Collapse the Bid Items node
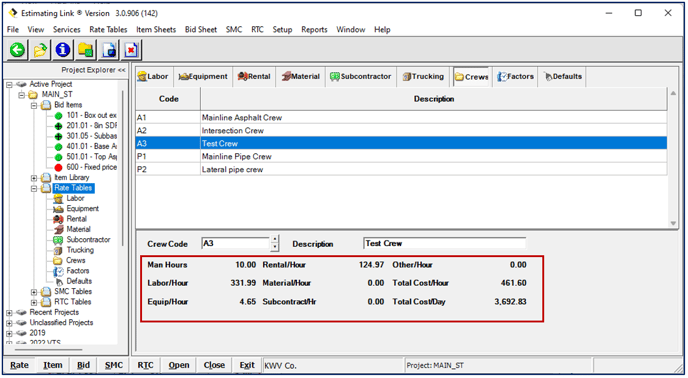This screenshot has height=378, width=688. 34,105
